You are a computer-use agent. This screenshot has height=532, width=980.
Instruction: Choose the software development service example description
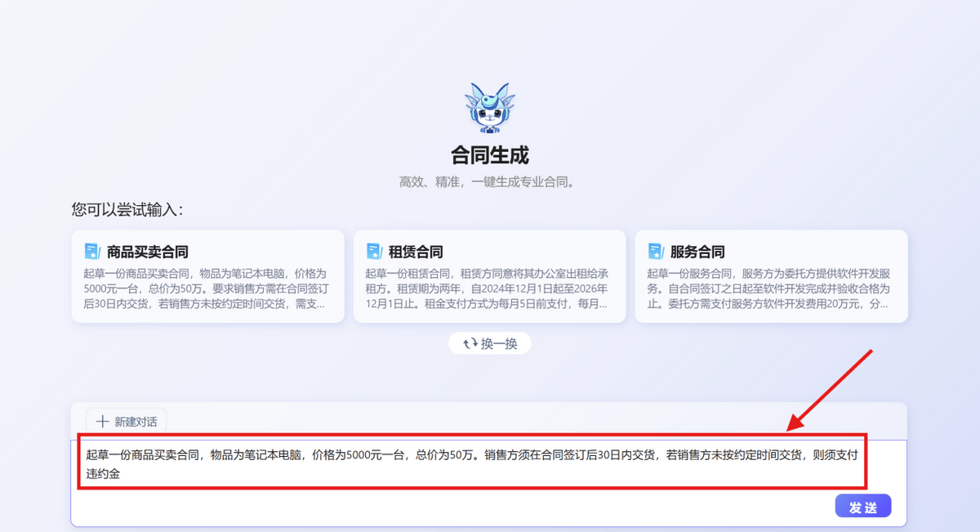770,288
